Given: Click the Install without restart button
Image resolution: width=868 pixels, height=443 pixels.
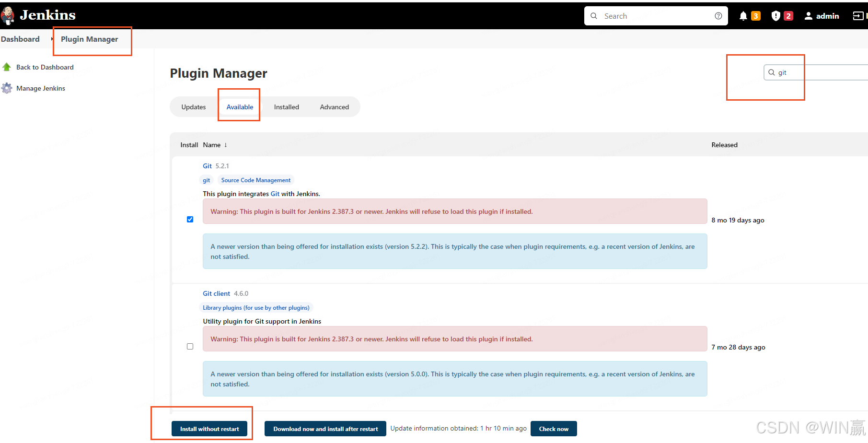Looking at the screenshot, I should [x=209, y=429].
